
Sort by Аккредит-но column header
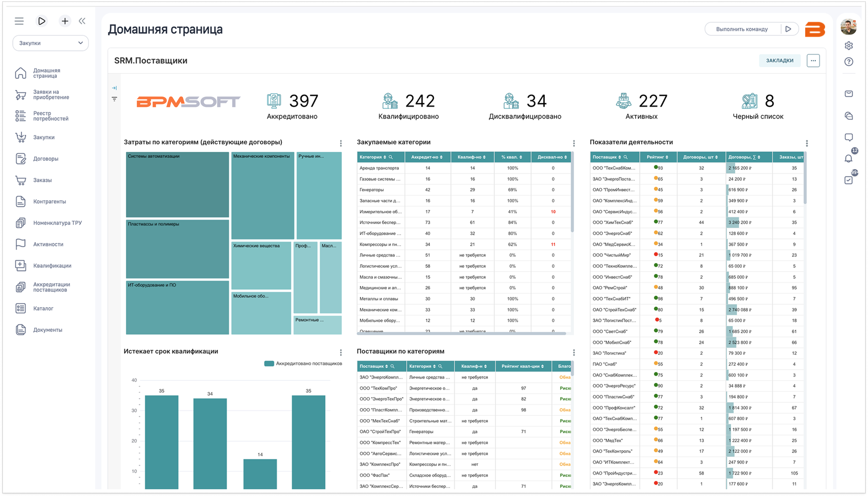point(427,157)
